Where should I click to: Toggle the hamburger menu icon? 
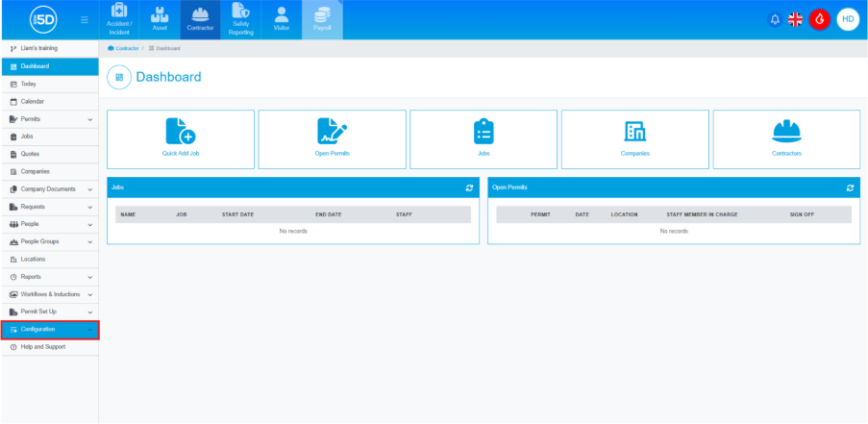(85, 19)
